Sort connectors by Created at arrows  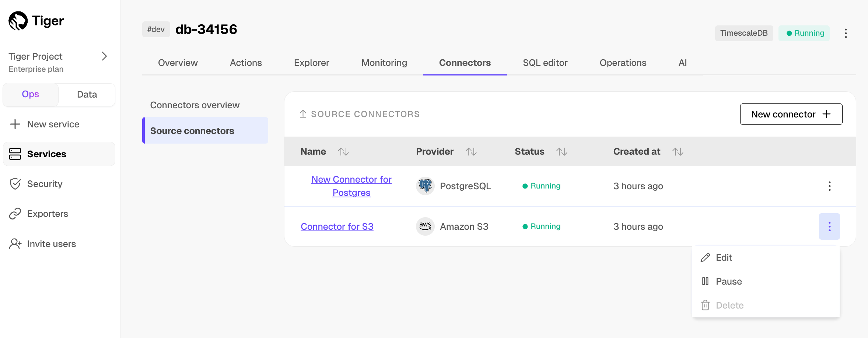pyautogui.click(x=678, y=152)
